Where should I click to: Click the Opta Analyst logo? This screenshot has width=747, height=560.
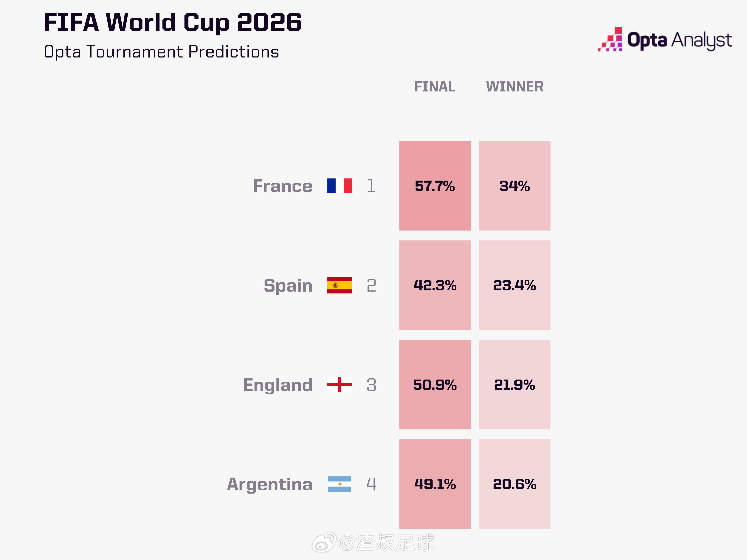point(665,40)
